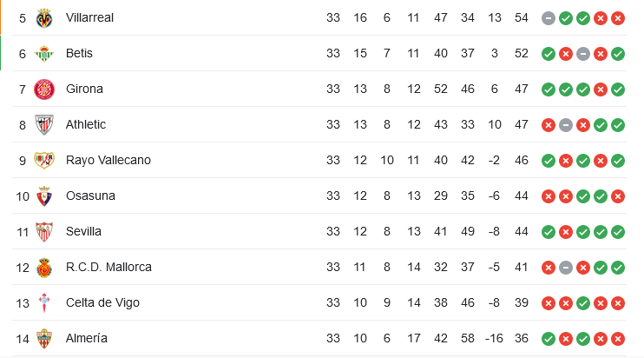Screen dimensions: 644x358
Task: Open the Villarreal team link
Action: click(x=89, y=17)
